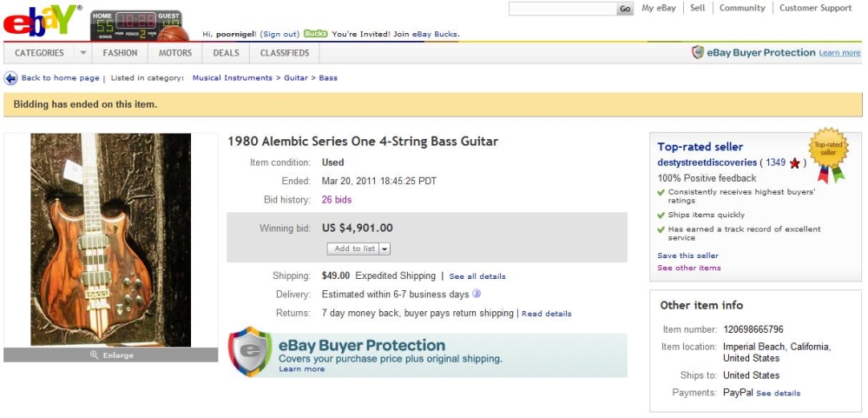The height and width of the screenshot is (418, 868).
Task: Expand the Categories dropdown arrow
Action: point(83,53)
